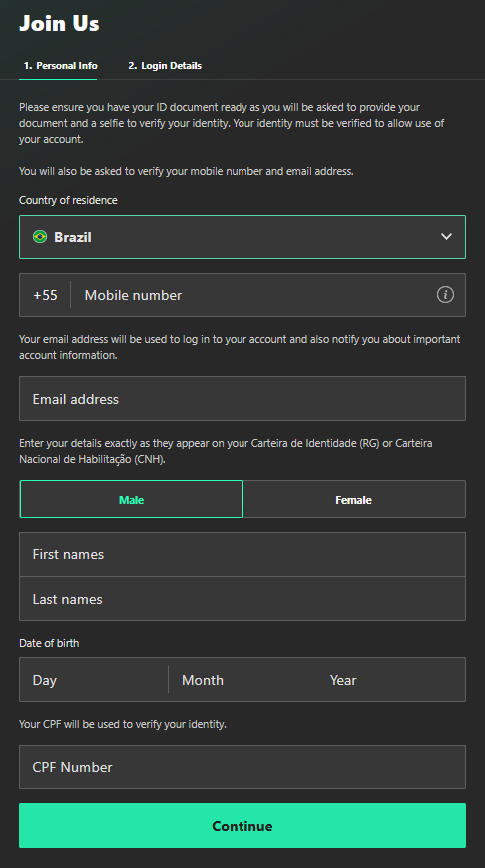Click the Last names field

pos(242,599)
